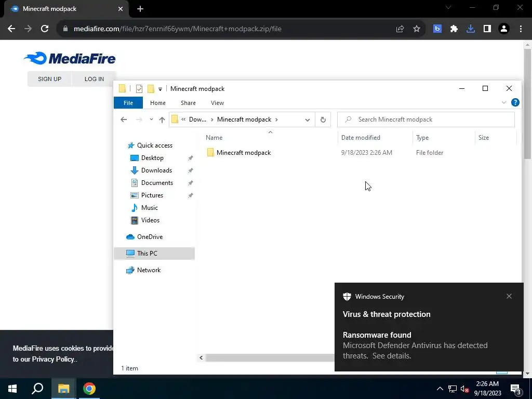Viewport: 532px width, 399px height.
Task: Open the muted volume tray icon
Action: click(x=465, y=389)
